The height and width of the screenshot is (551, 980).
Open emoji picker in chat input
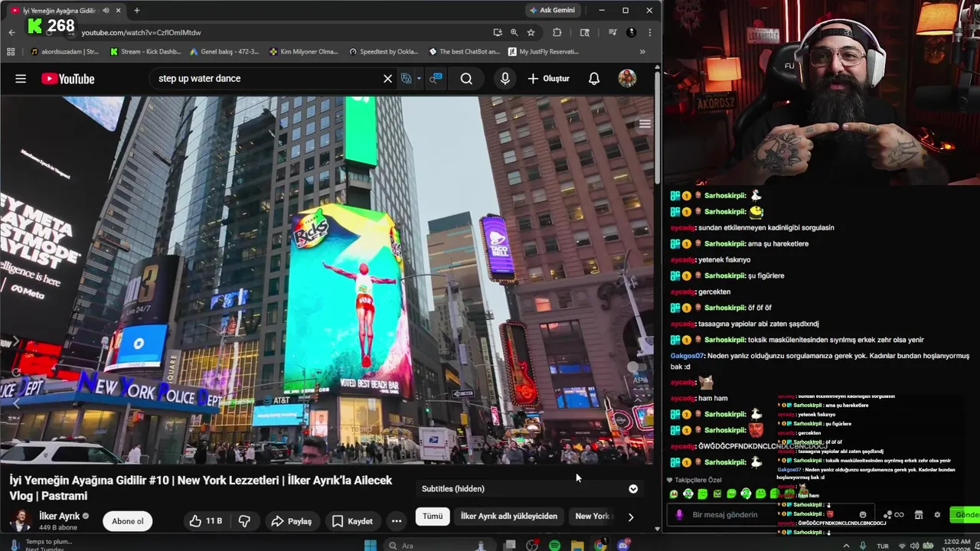[x=863, y=515]
